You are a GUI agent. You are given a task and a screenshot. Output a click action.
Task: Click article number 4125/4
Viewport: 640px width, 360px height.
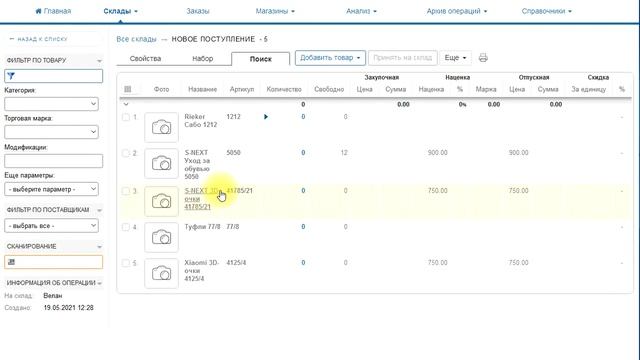[236, 262]
